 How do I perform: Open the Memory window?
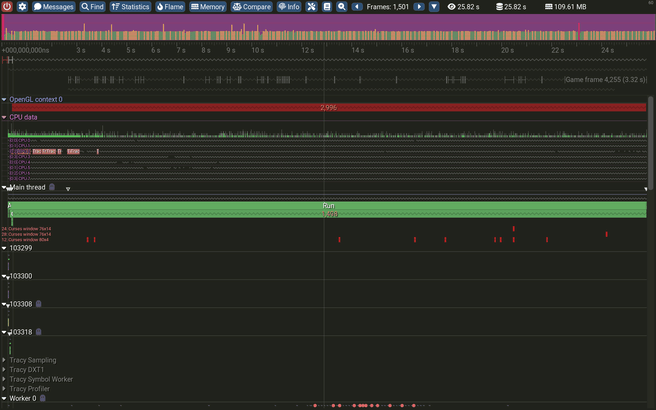pos(208,7)
